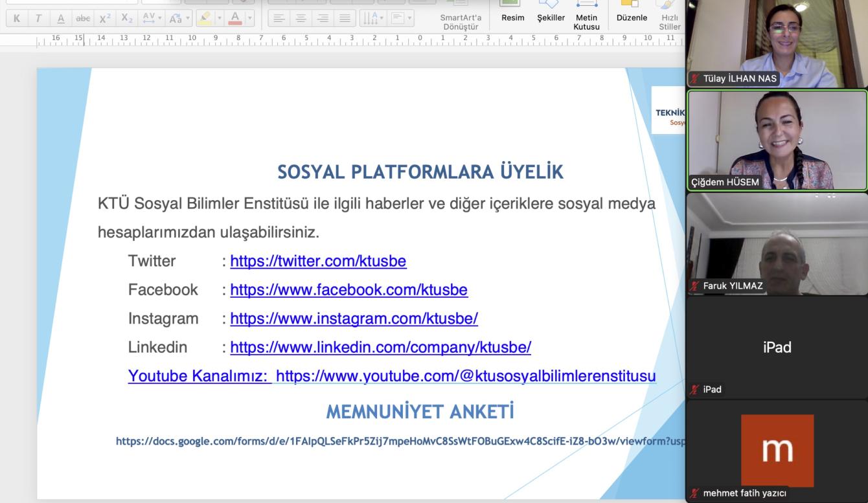The image size is (868, 503).
Task: Insert a Metin Kutusu text box
Action: pos(587,16)
